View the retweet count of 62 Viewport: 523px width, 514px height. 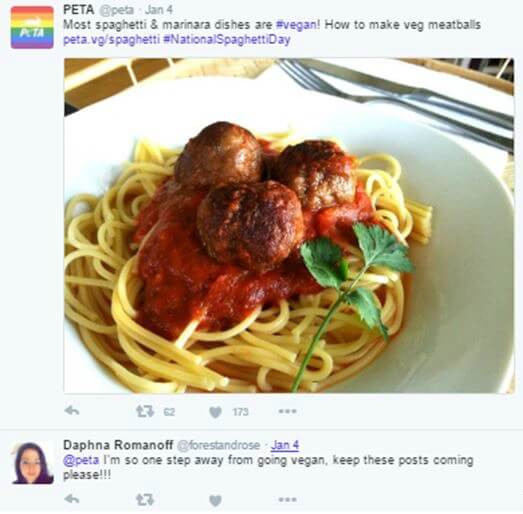pyautogui.click(x=169, y=412)
